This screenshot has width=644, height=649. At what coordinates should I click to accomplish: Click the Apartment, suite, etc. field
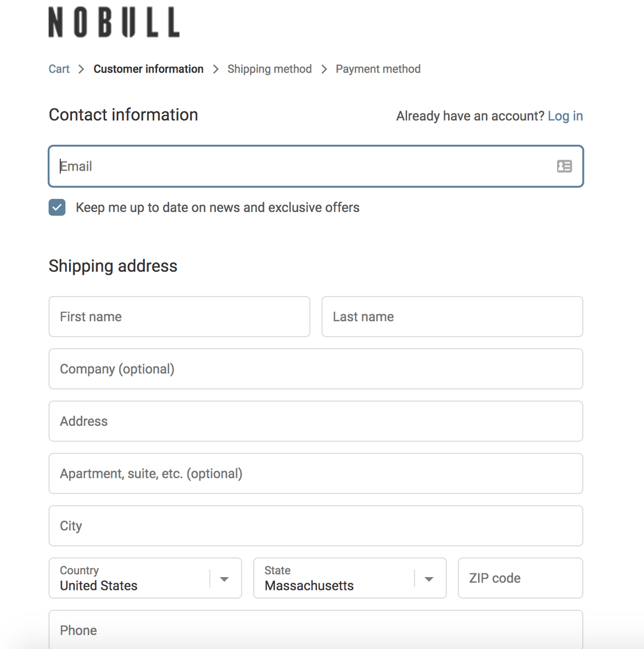click(x=316, y=474)
